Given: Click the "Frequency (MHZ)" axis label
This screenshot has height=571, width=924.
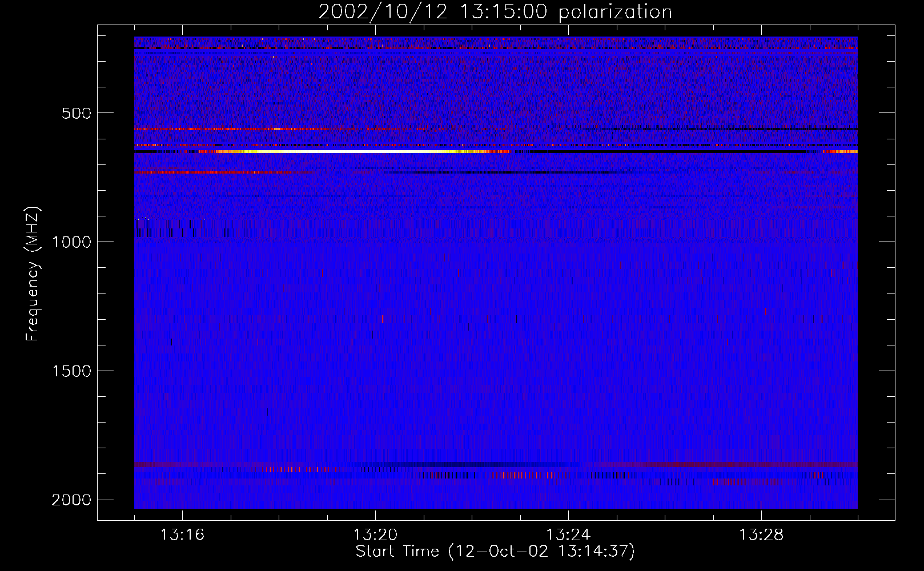Looking at the screenshot, I should [33, 274].
